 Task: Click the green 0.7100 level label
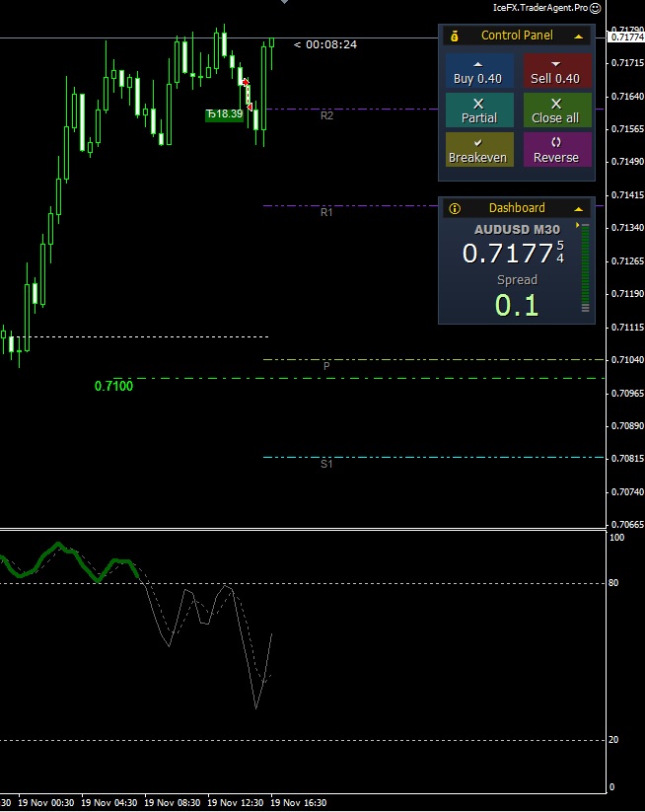(x=113, y=387)
